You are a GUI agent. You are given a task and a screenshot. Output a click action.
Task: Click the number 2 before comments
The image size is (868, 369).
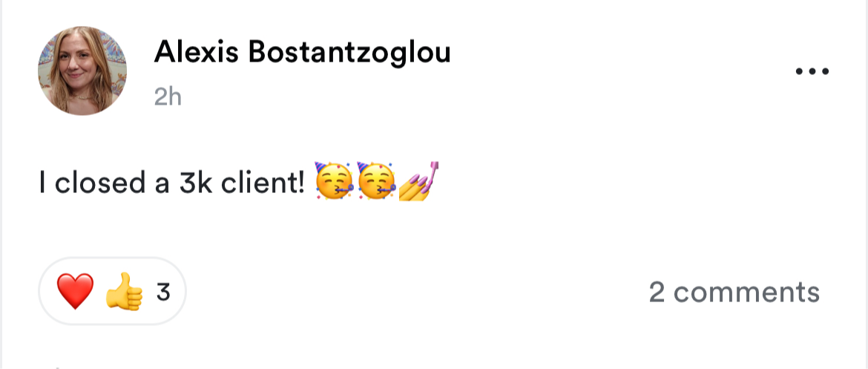[657, 292]
